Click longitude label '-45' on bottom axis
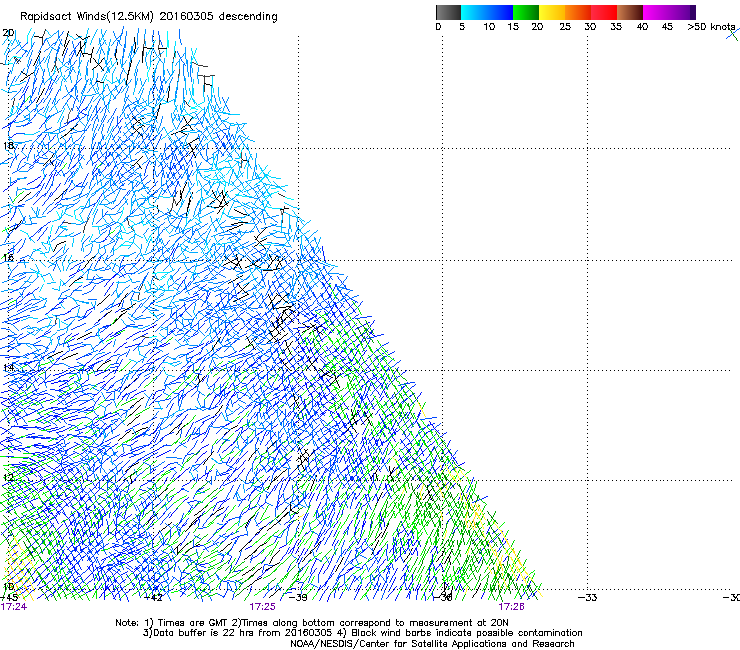This screenshot has width=740, height=650. (9, 598)
